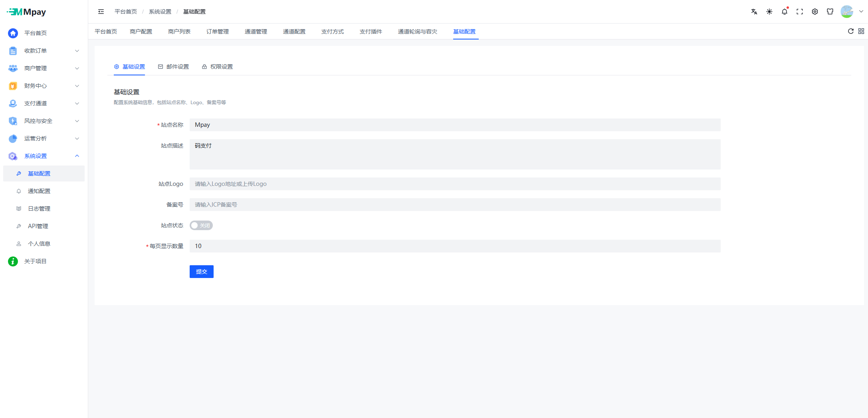Switch to the 权限设置 tab
This screenshot has height=418, width=868.
click(x=217, y=67)
